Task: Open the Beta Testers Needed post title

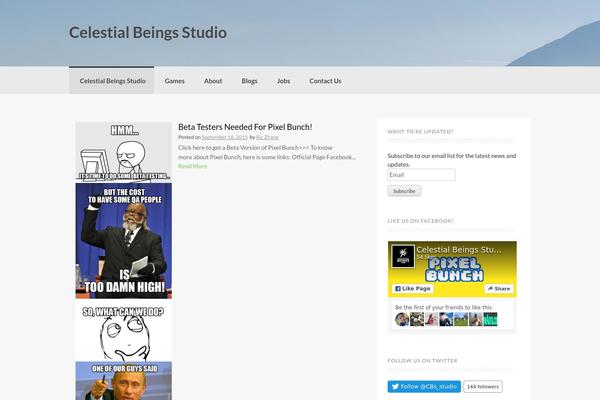Action: (x=245, y=127)
